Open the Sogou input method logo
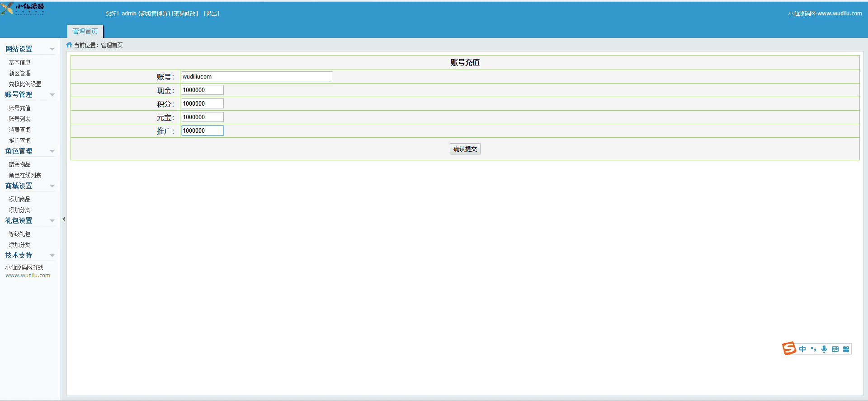Viewport: 868px width, 401px height. click(789, 349)
